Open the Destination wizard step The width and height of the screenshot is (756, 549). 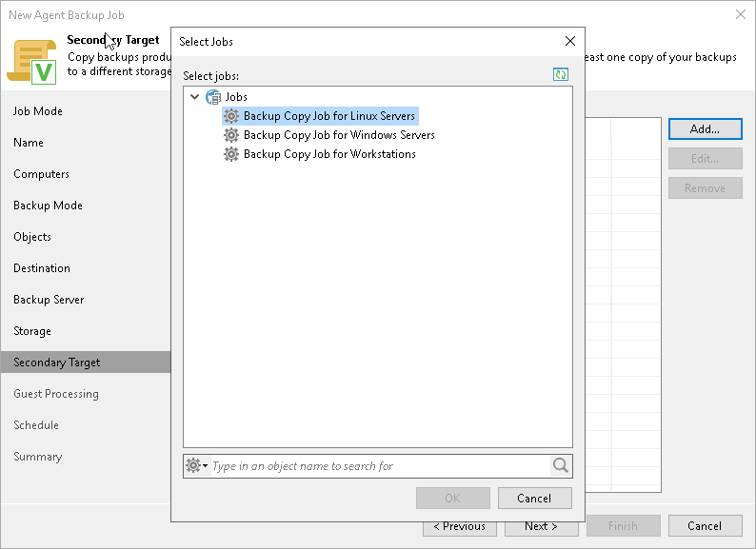point(42,268)
